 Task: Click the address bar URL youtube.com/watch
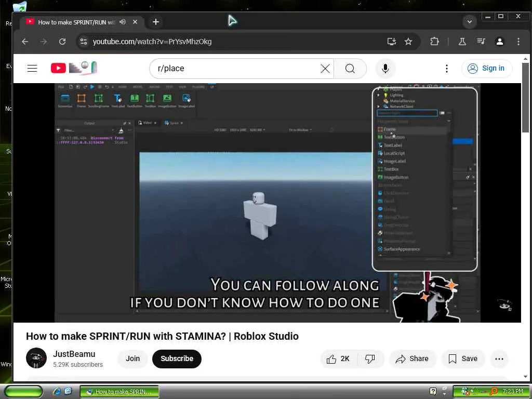click(x=152, y=42)
